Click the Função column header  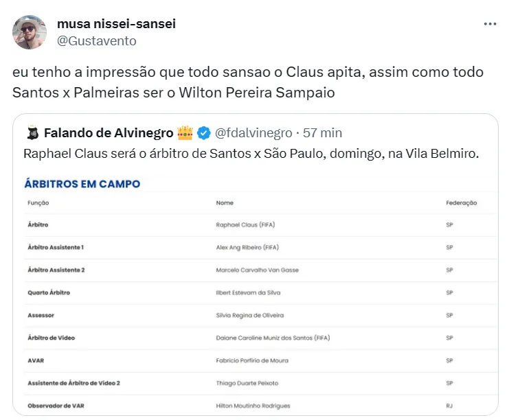tap(38, 203)
